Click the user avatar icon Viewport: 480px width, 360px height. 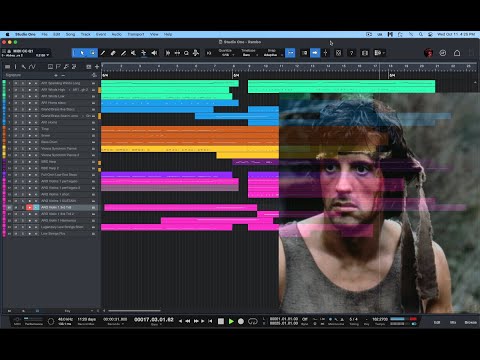coord(428,53)
